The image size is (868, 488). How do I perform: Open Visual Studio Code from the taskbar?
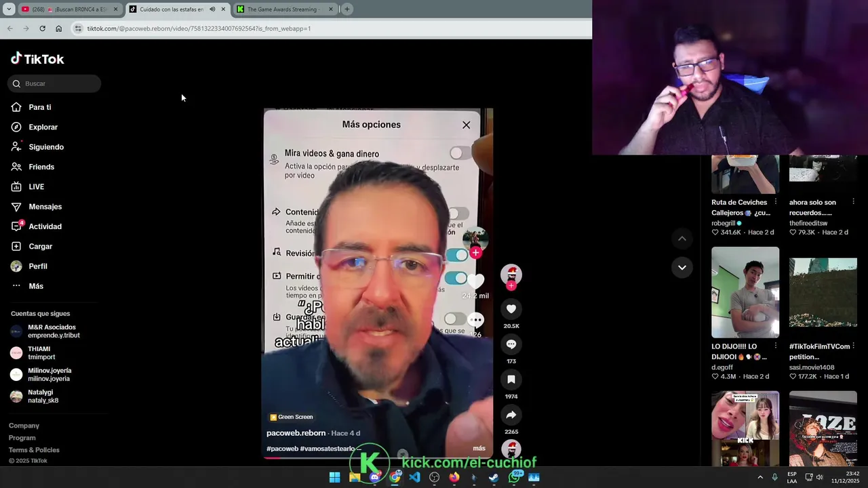point(414,477)
